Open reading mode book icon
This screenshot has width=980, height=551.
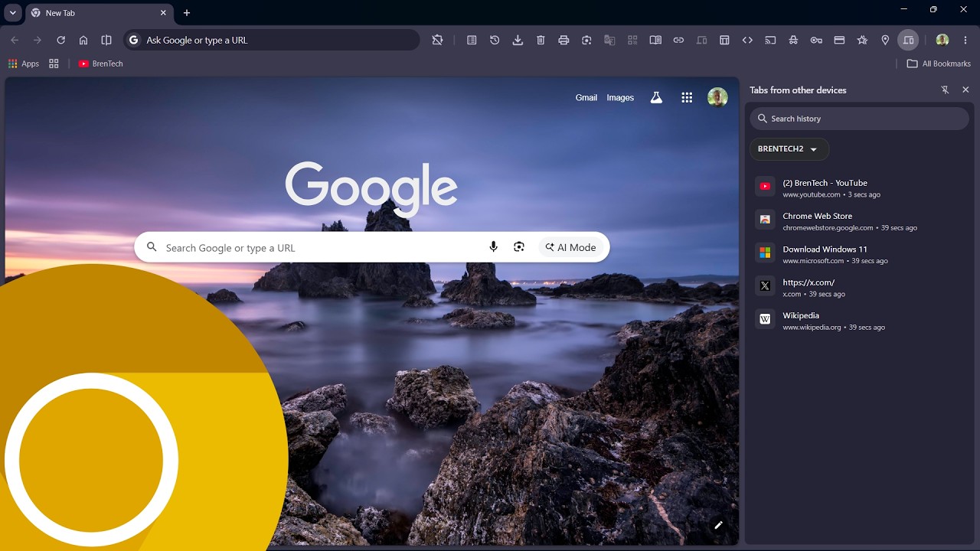(x=655, y=40)
